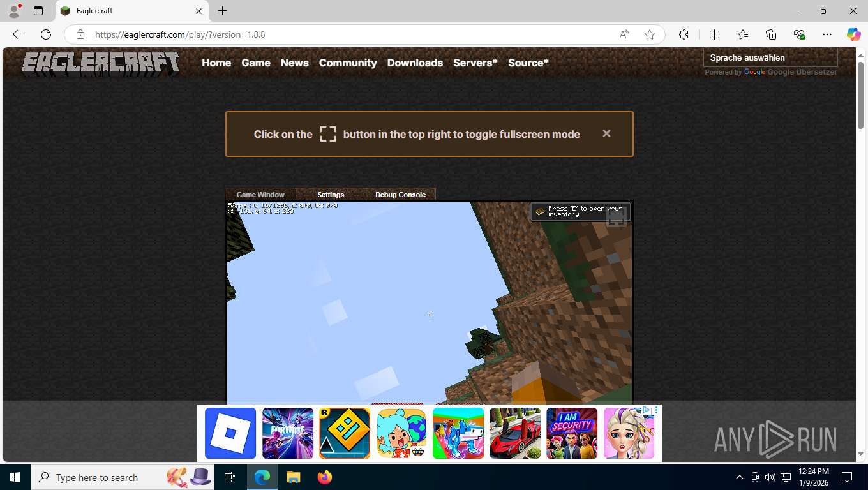The width and height of the screenshot is (868, 490).
Task: Open the Debug Console tab
Action: [x=400, y=195]
